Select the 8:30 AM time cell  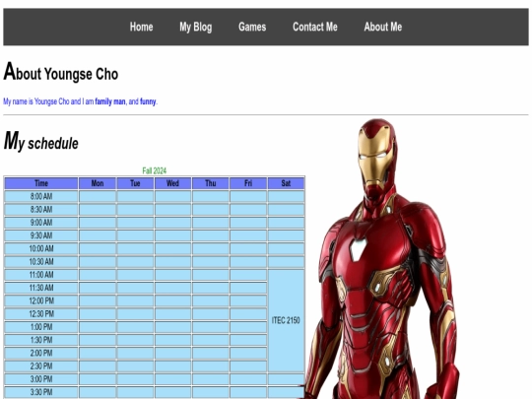tap(41, 209)
